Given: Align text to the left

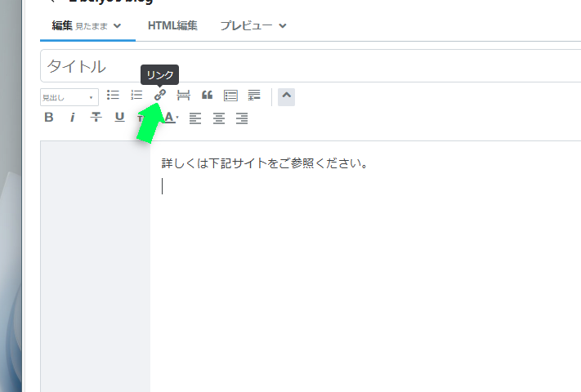Looking at the screenshot, I should (195, 118).
